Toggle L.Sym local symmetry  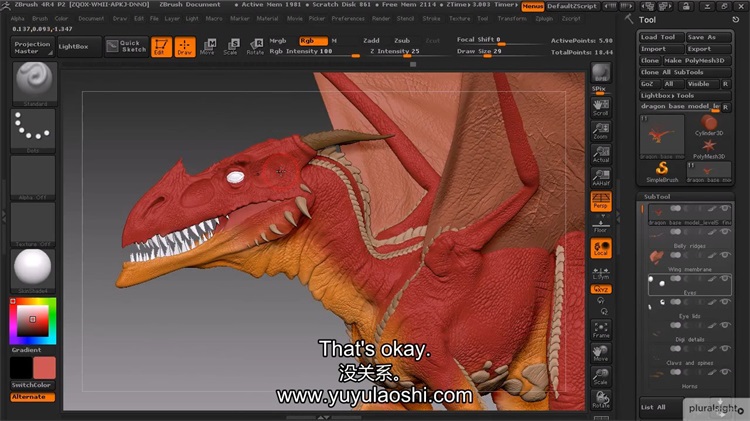coord(601,273)
